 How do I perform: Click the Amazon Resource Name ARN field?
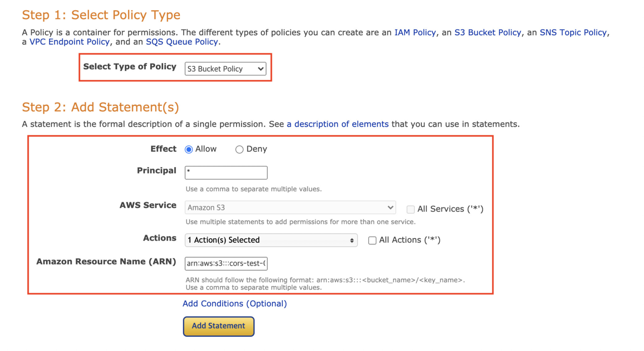[x=226, y=264]
